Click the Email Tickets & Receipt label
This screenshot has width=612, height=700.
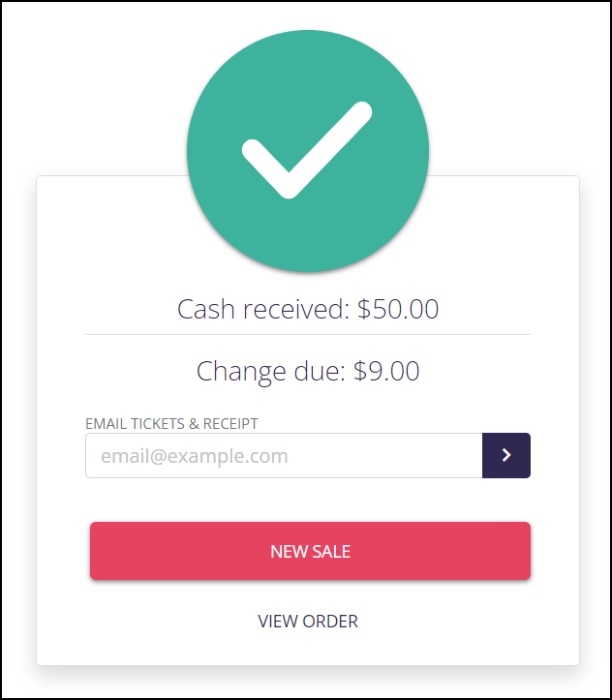coord(171,423)
